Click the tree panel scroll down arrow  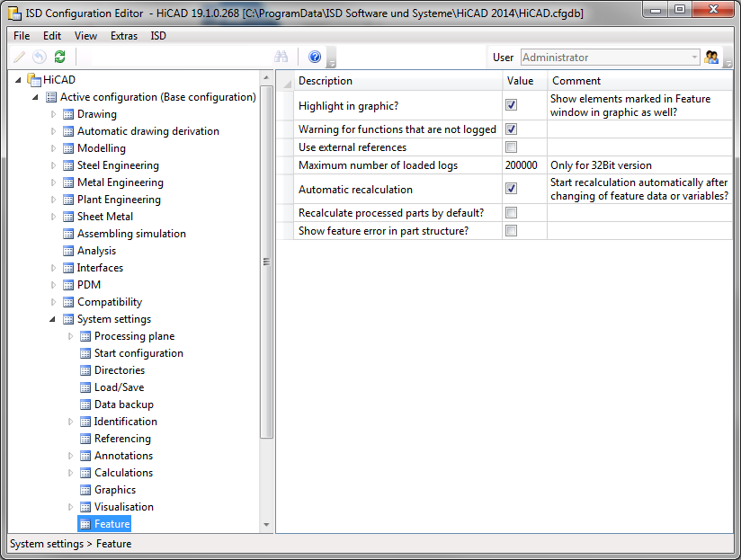(266, 525)
